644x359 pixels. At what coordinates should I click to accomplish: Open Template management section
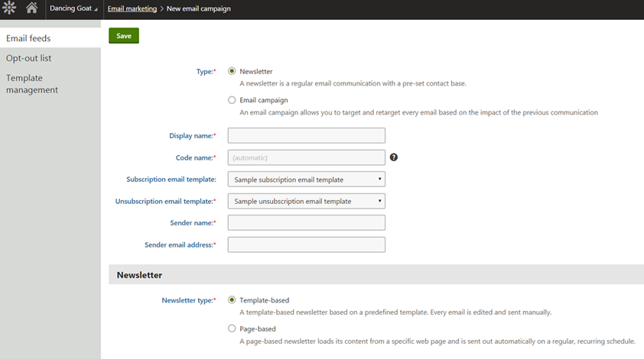click(32, 84)
